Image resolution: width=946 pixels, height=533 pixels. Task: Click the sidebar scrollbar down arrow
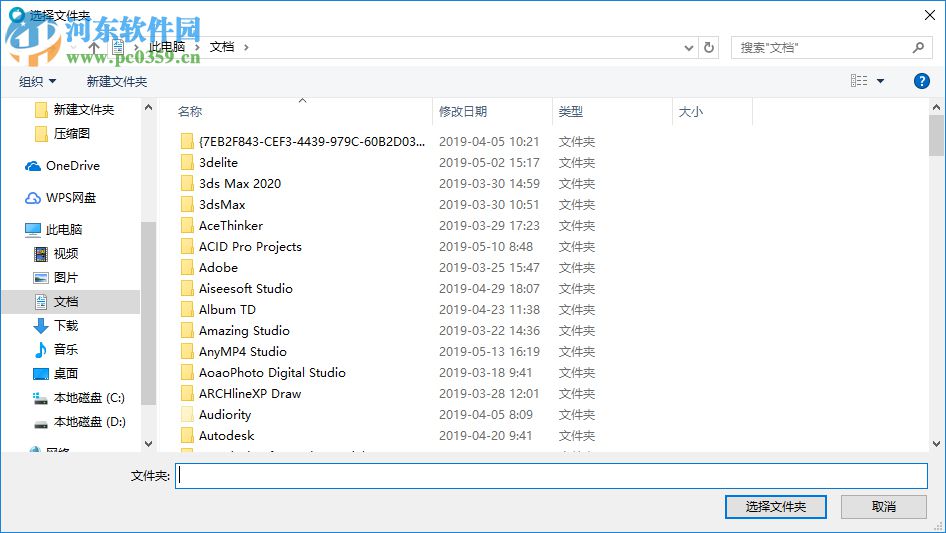coord(148,444)
